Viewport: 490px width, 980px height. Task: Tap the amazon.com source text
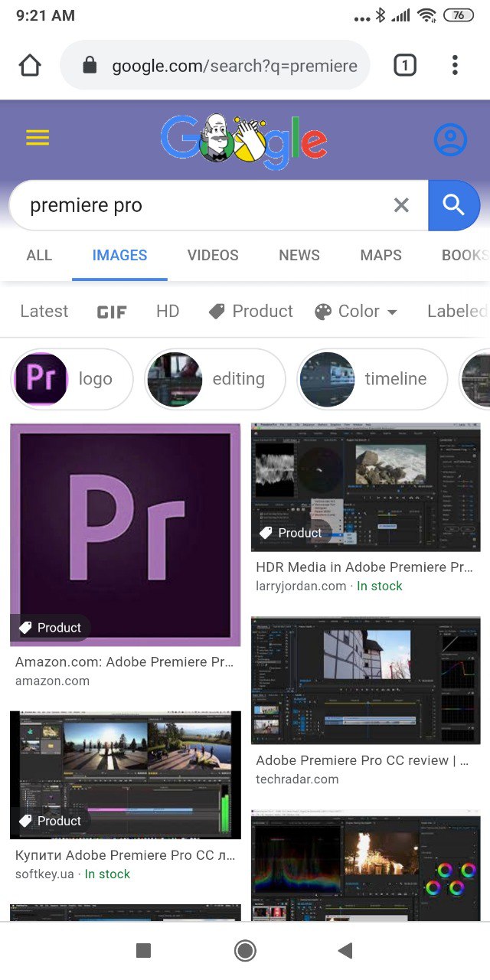point(52,681)
